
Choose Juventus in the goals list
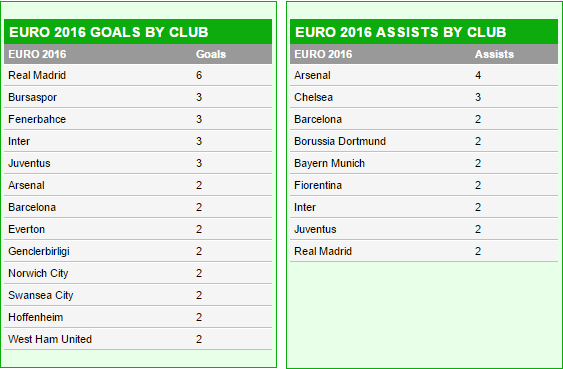pyautogui.click(x=29, y=163)
